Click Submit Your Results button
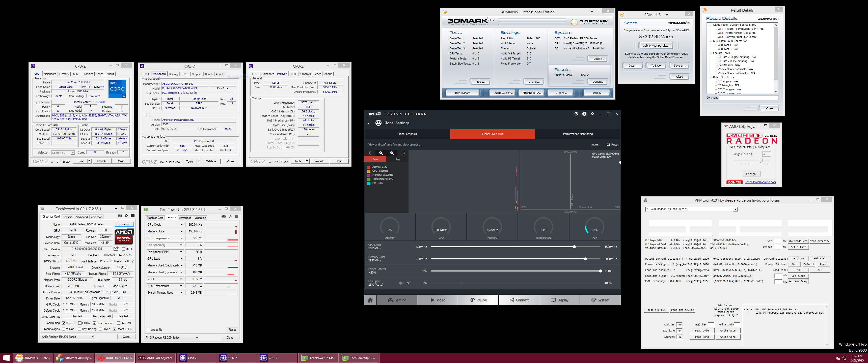Screen dimensions: 868x363 656,46
